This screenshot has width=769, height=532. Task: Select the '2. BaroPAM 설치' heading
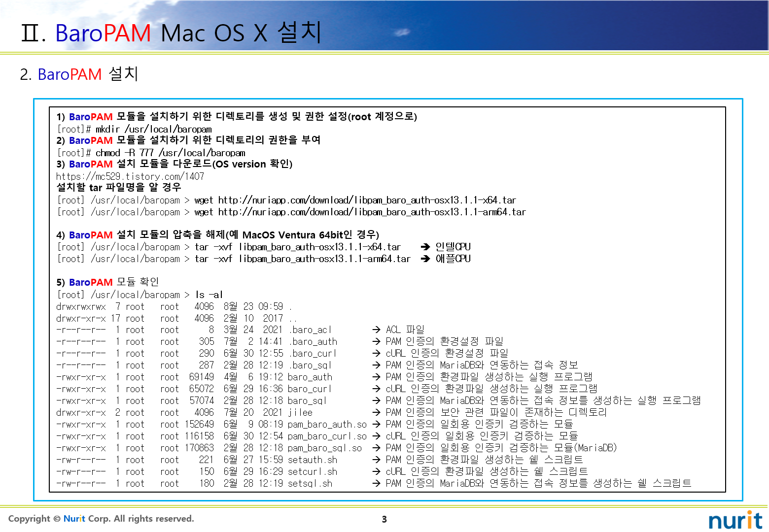pos(79,74)
